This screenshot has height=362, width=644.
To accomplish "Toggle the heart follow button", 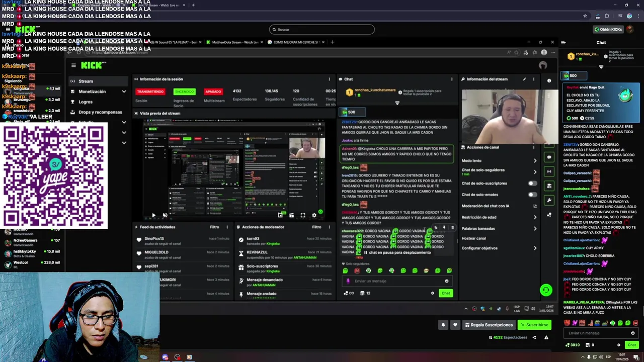I will pyautogui.click(x=455, y=325).
